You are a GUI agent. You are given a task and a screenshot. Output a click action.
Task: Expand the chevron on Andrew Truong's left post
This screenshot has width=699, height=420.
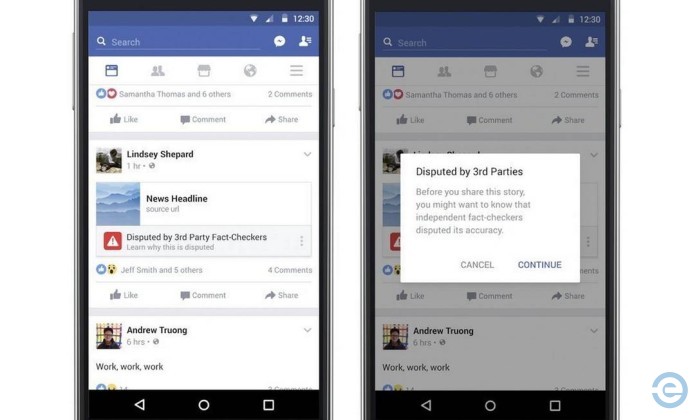307,330
